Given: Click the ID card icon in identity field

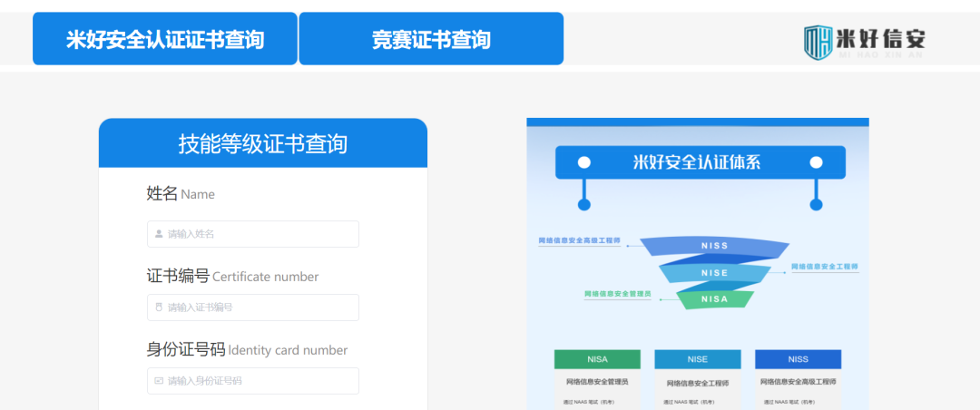Looking at the screenshot, I should (159, 381).
